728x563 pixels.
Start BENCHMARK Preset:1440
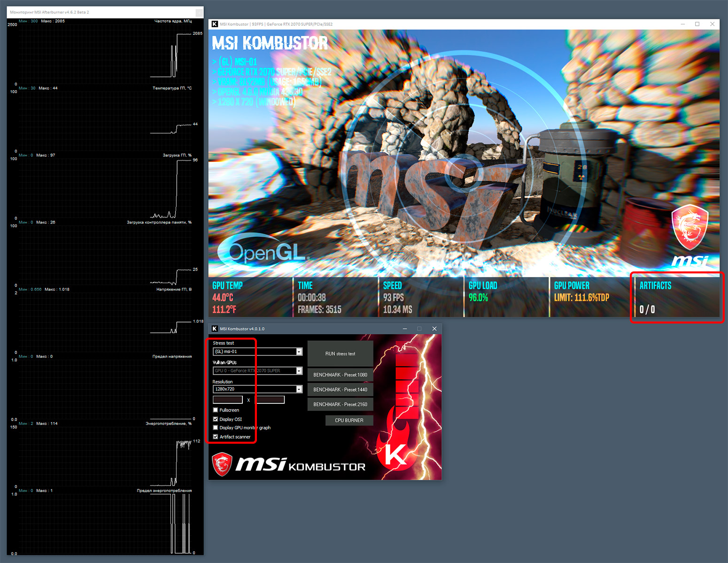(340, 390)
